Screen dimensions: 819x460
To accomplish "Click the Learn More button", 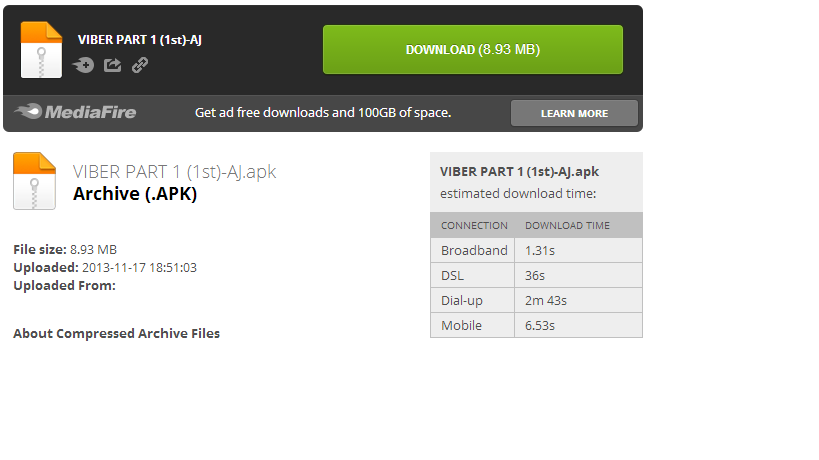I will click(x=574, y=113).
